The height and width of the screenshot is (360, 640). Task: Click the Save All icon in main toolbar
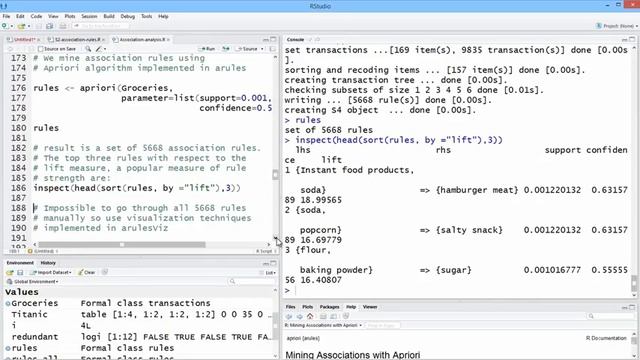(x=49, y=26)
